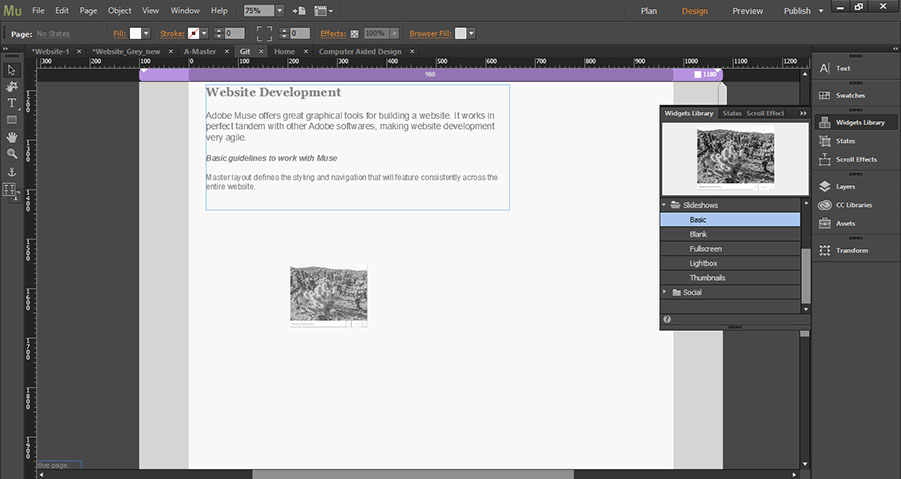The height and width of the screenshot is (479, 901).
Task: Select the Text tool
Action: (12, 103)
